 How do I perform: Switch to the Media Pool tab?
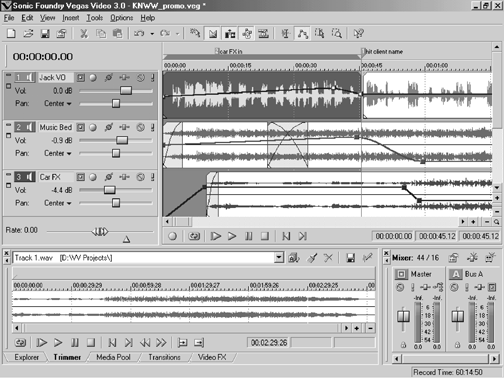(113, 357)
